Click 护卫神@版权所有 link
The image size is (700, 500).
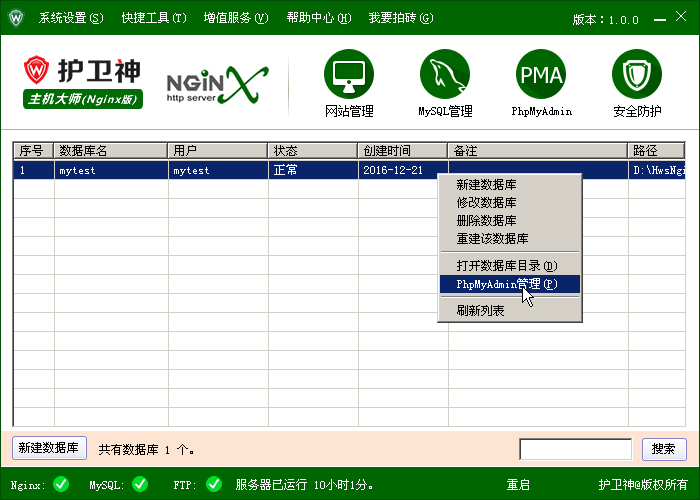click(643, 484)
